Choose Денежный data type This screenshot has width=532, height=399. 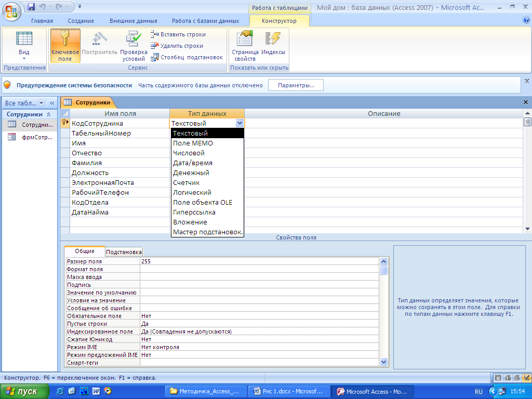click(x=207, y=172)
